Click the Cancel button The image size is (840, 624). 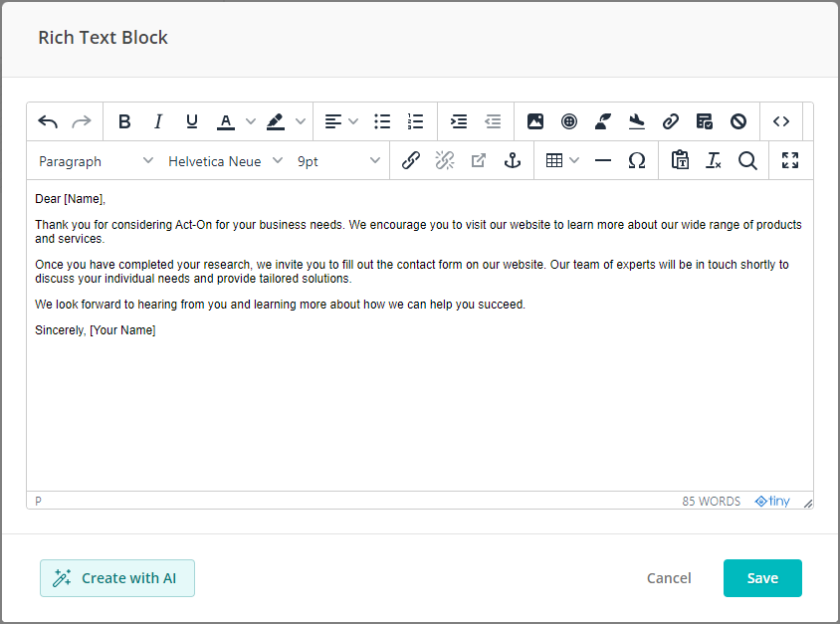(669, 578)
